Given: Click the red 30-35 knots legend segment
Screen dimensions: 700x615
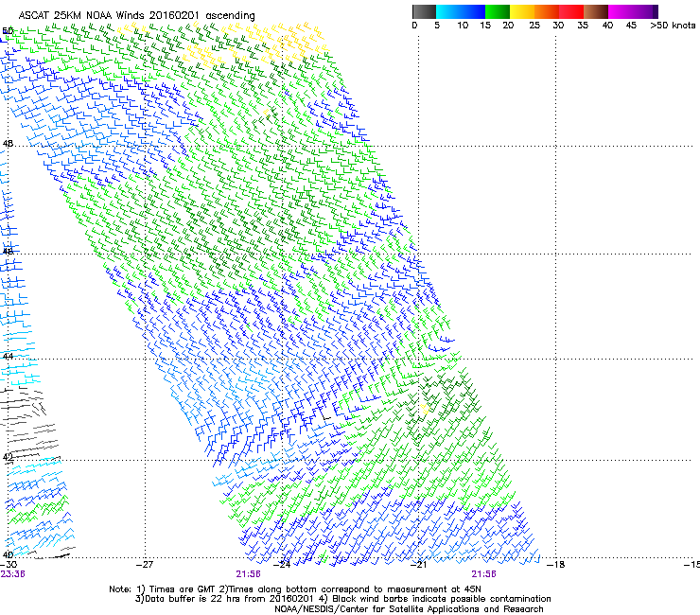Looking at the screenshot, I should (x=571, y=11).
